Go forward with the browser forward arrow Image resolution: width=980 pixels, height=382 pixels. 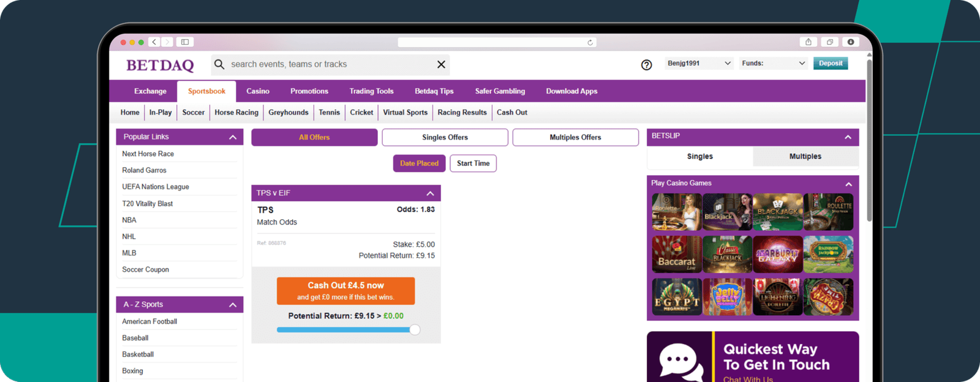167,42
